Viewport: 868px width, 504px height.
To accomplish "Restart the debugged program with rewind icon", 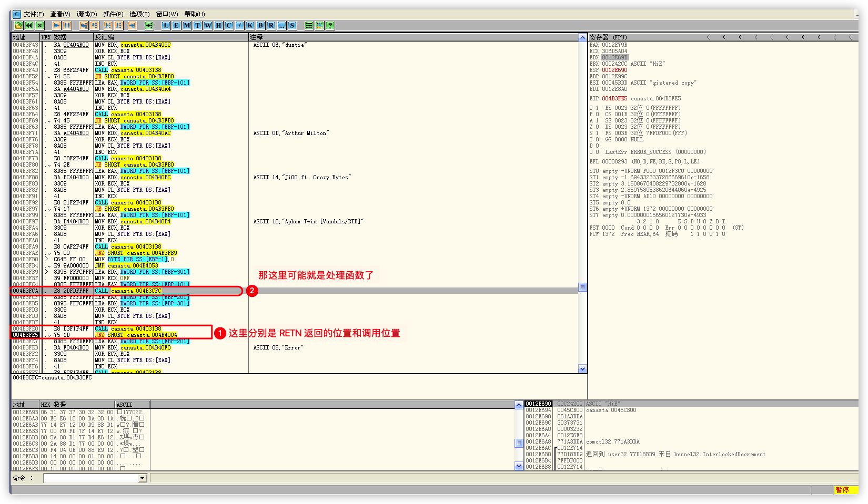I will 29,25.
